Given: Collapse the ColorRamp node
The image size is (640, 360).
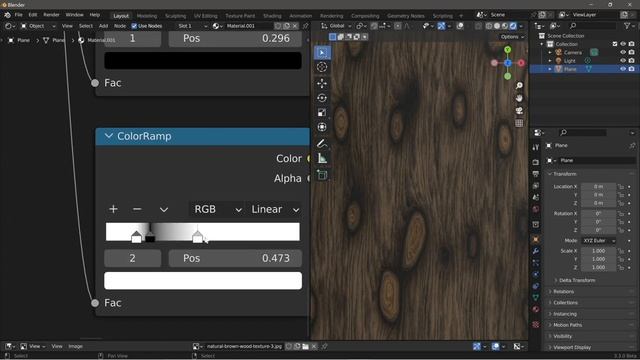Looking at the screenshot, I should 109,136.
